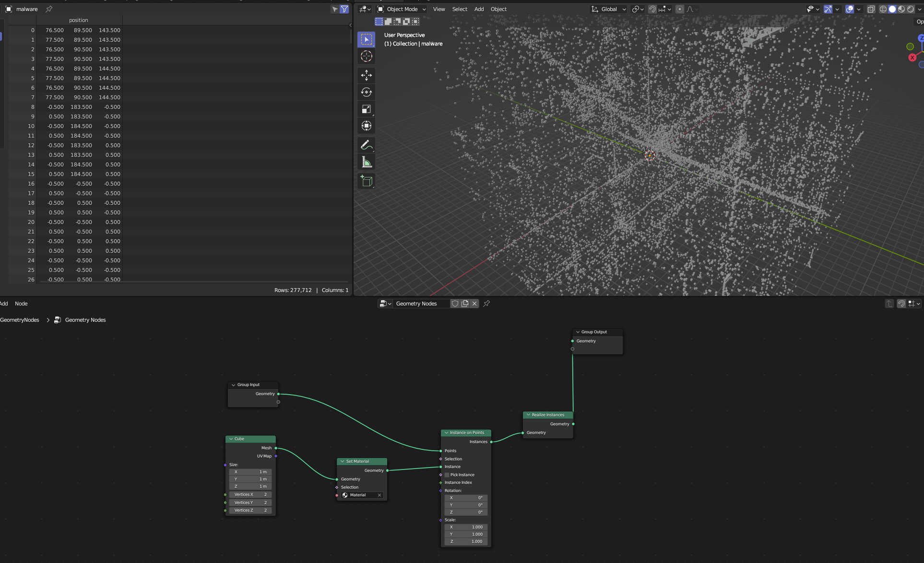The image size is (924, 563).
Task: Select the Rotate tool
Action: [366, 92]
